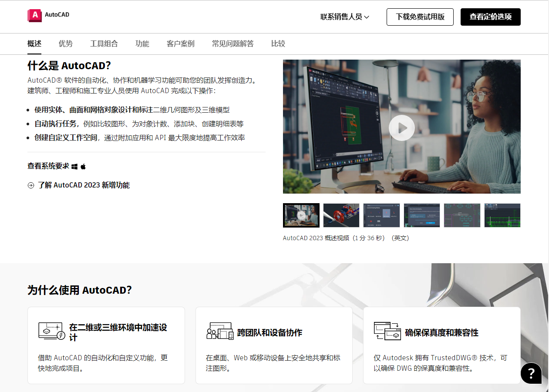
Task: Click the 下载免费试用版 button
Action: coord(420,17)
